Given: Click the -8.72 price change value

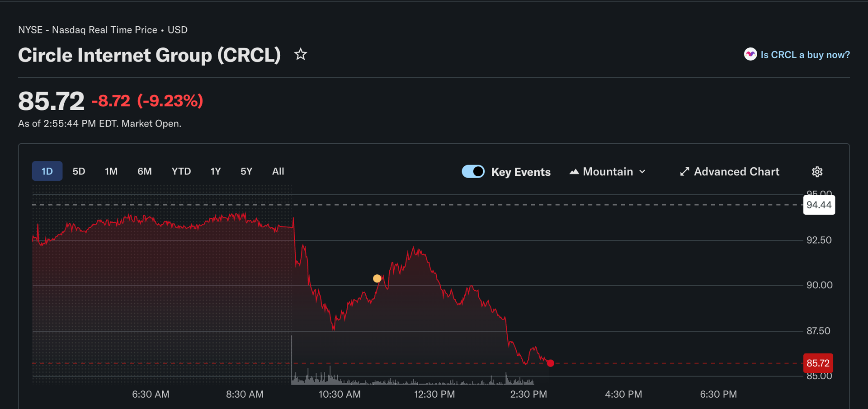Looking at the screenshot, I should coord(111,101).
